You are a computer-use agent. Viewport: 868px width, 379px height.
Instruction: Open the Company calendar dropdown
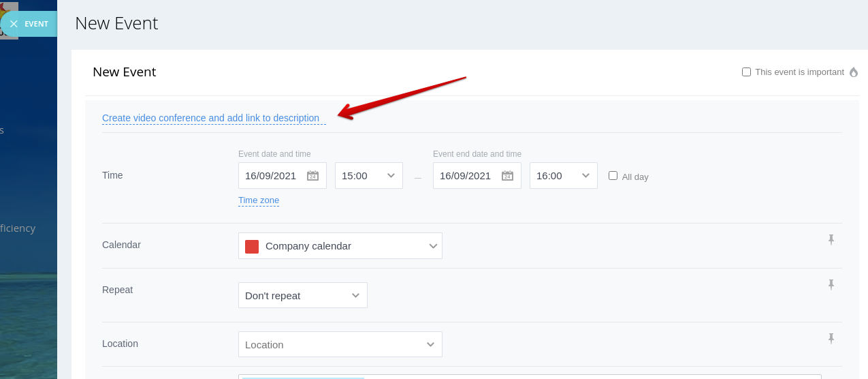(340, 246)
